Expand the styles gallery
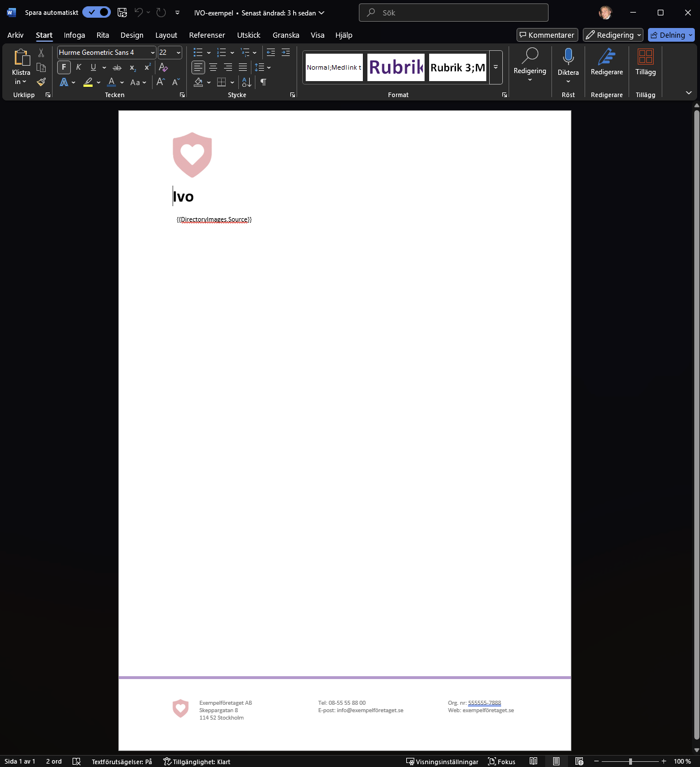The image size is (700, 767). pyautogui.click(x=496, y=67)
